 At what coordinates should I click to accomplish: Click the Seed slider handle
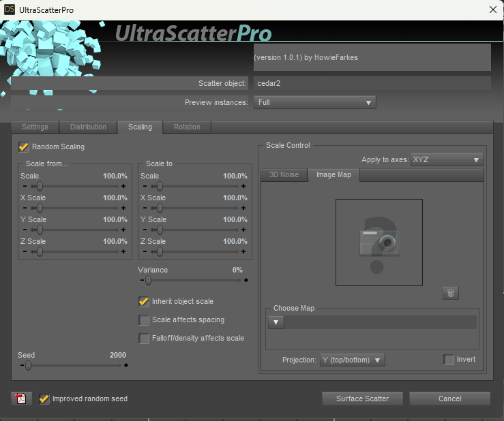28,365
